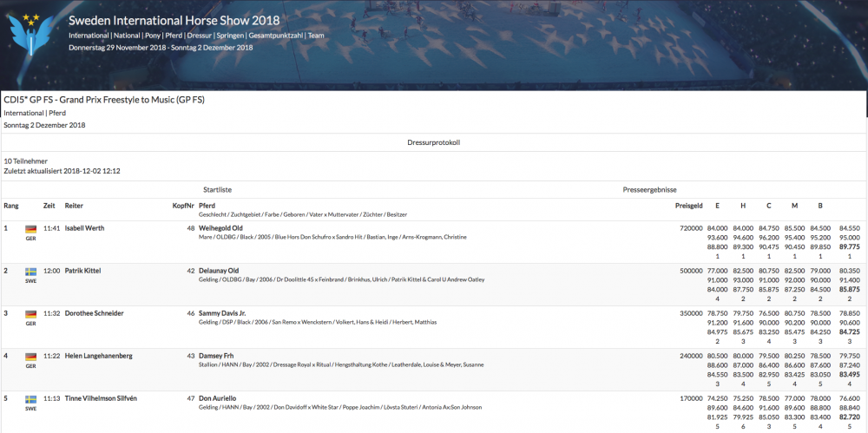Click Swedish flag beside Tinne Vilhelmson Silfvén
Screen dimensions: 868x433
[x=30, y=398]
